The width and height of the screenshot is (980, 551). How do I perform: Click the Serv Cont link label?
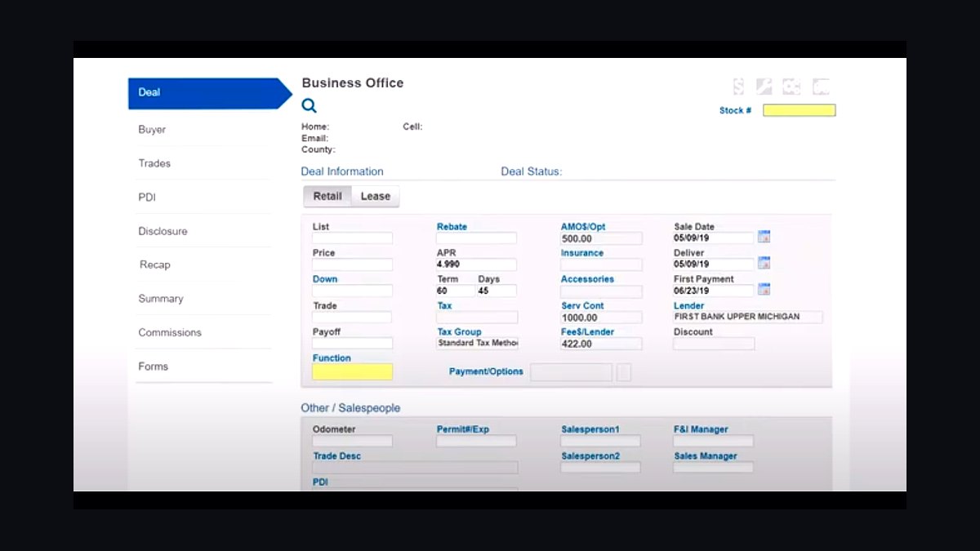(583, 306)
